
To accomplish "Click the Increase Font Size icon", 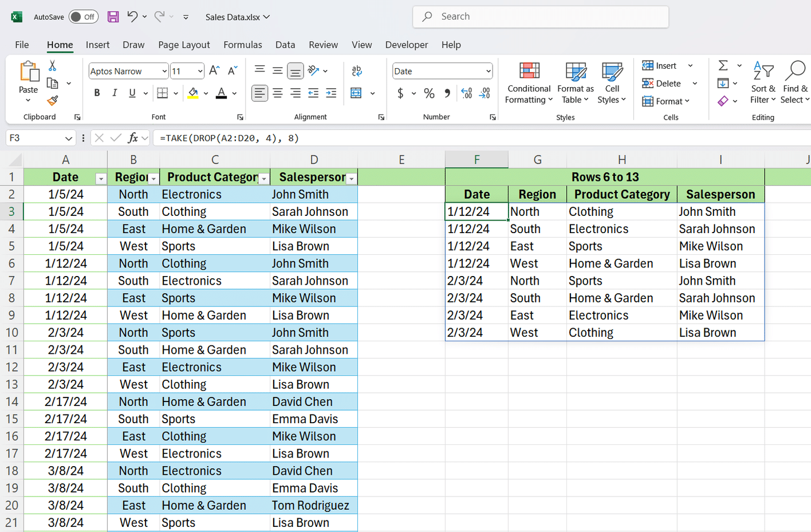I will 214,70.
